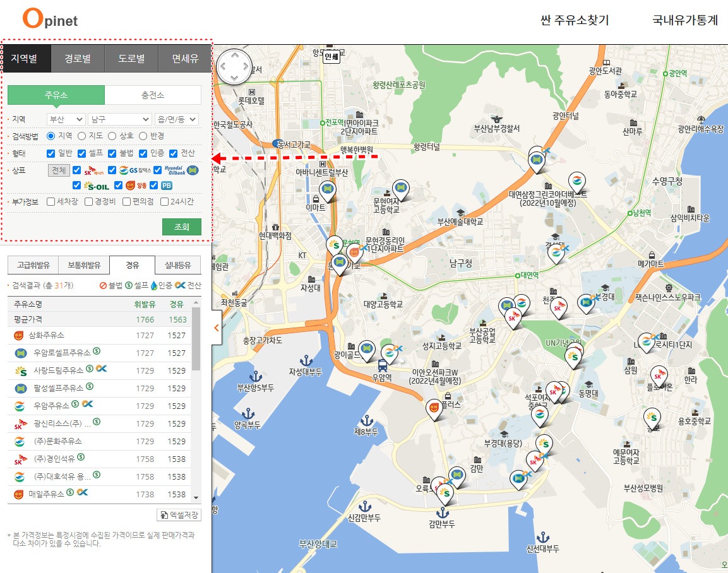Viewport: 728px width, 573px height.
Task: Click the 신선대부두 anchor icon
Action: (x=543, y=537)
